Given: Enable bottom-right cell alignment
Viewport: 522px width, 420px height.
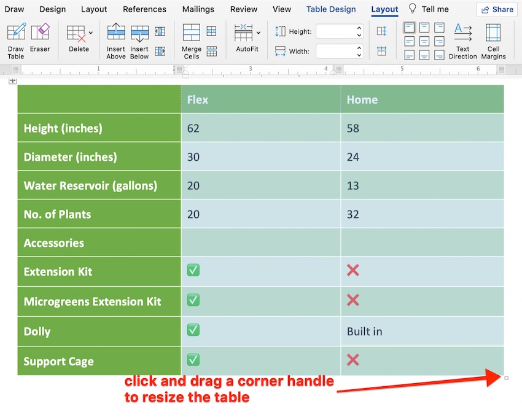Looking at the screenshot, I should (x=439, y=55).
